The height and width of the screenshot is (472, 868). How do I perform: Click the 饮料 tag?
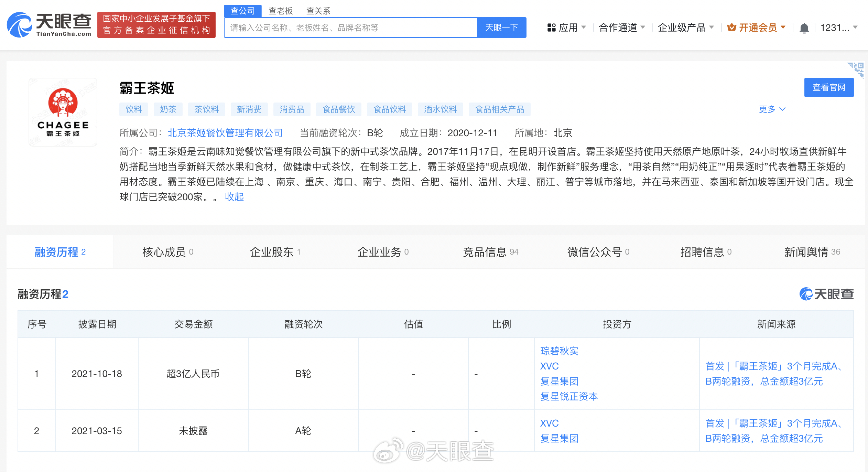point(134,109)
